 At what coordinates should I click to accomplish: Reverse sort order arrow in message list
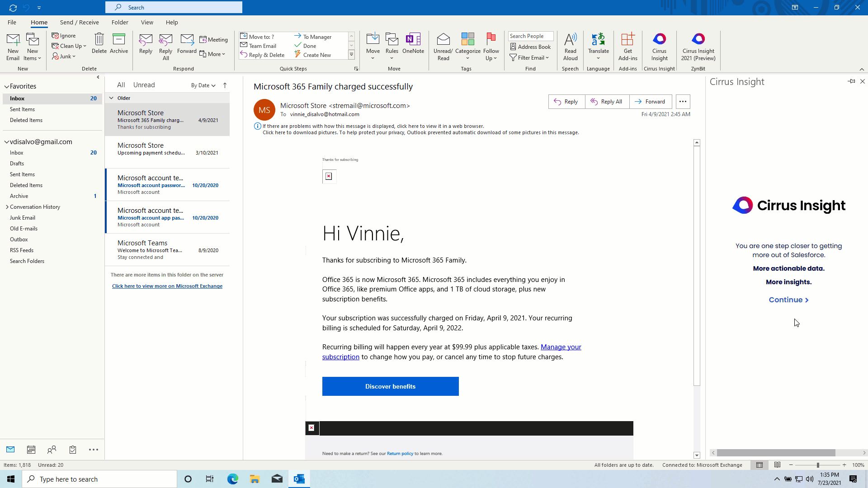tap(225, 85)
